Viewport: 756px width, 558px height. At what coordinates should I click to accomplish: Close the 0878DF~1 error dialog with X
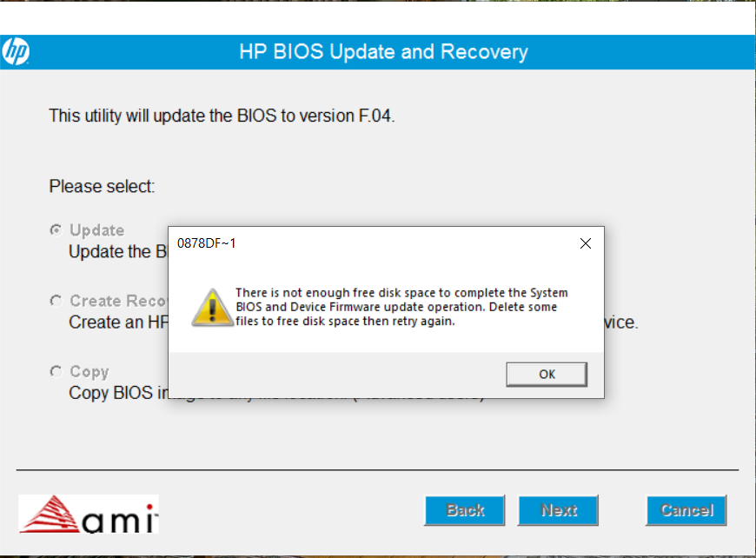pyautogui.click(x=585, y=243)
